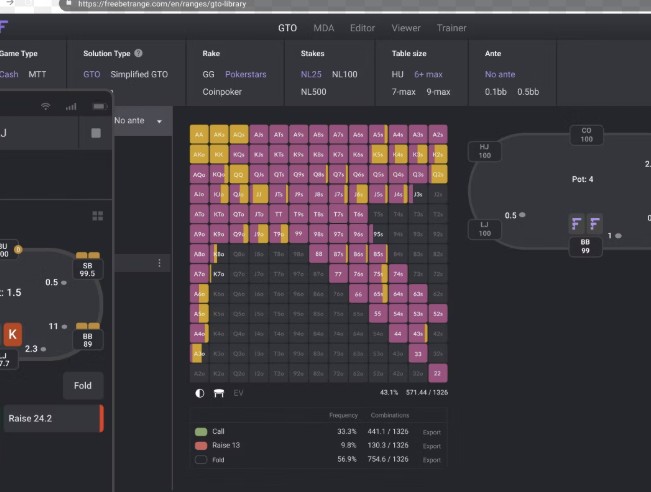Open the three-dot menu in side panel

tap(159, 263)
